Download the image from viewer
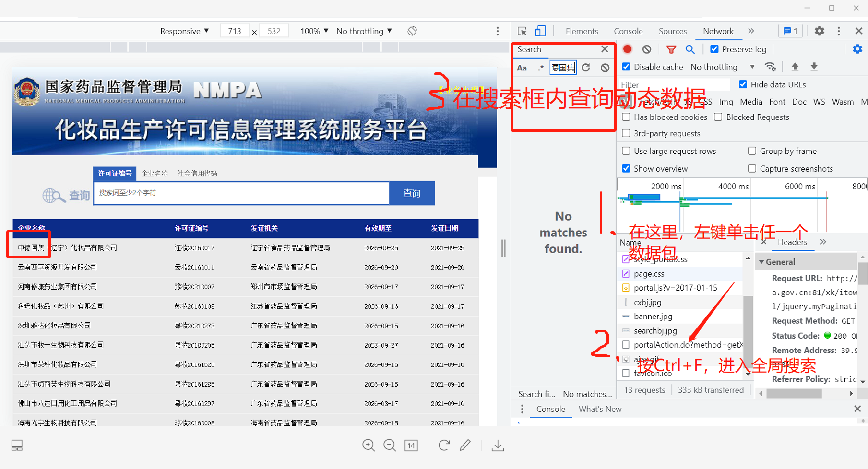This screenshot has height=469, width=868. click(x=498, y=446)
